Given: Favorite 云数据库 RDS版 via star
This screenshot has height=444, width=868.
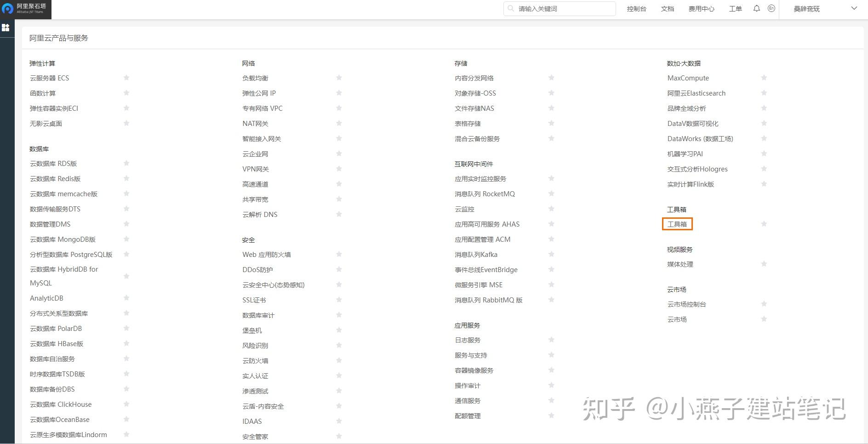Looking at the screenshot, I should 126,163.
